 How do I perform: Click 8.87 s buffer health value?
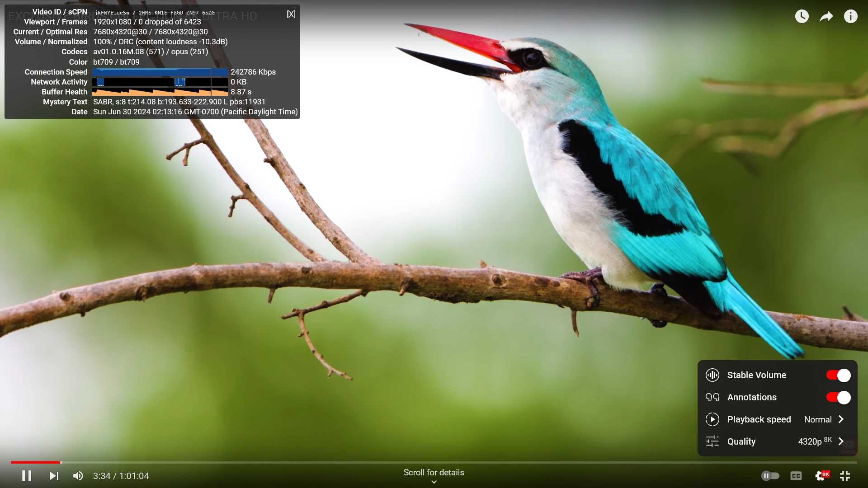pyautogui.click(x=241, y=92)
